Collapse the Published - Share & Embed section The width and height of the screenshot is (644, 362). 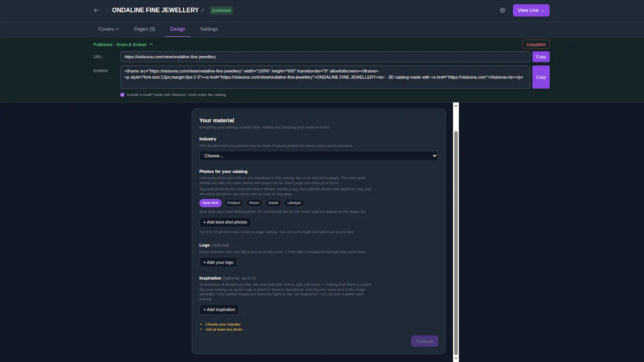coord(123,45)
